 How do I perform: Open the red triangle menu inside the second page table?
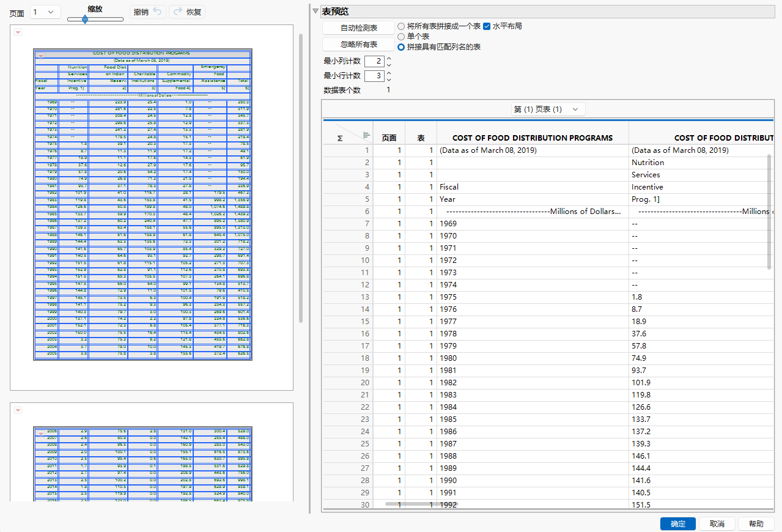pos(41,434)
